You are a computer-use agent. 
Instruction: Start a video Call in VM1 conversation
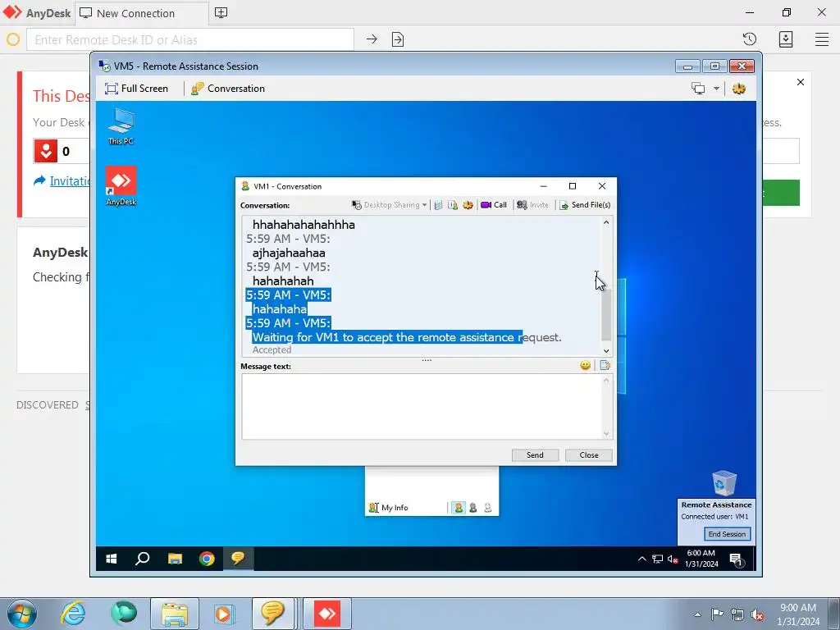pos(494,204)
